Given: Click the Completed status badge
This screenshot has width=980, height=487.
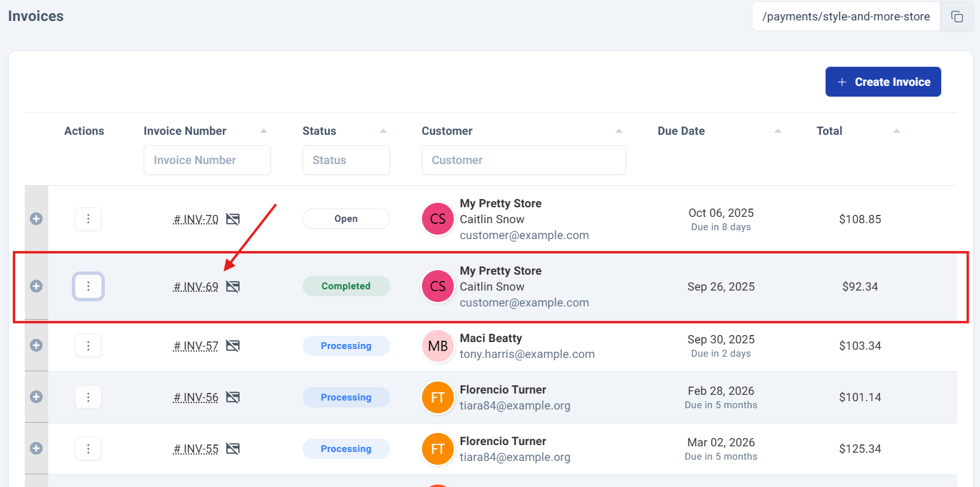Looking at the screenshot, I should click(x=346, y=286).
